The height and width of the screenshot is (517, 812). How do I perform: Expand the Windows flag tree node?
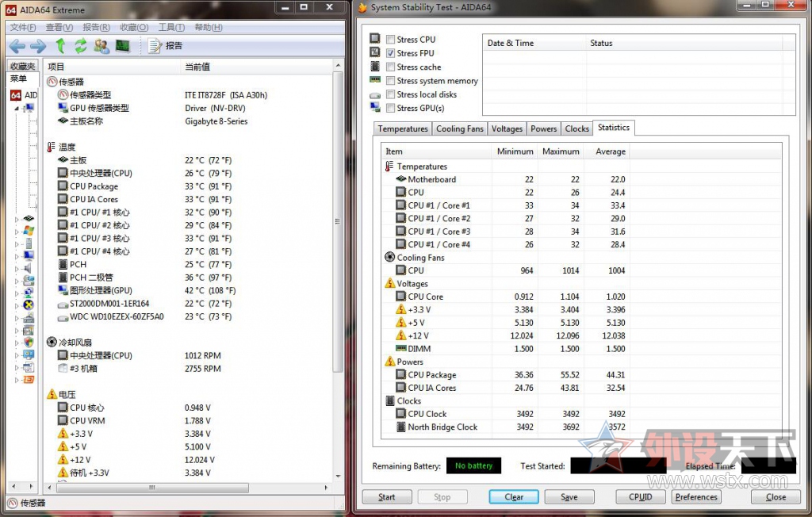[x=17, y=232]
